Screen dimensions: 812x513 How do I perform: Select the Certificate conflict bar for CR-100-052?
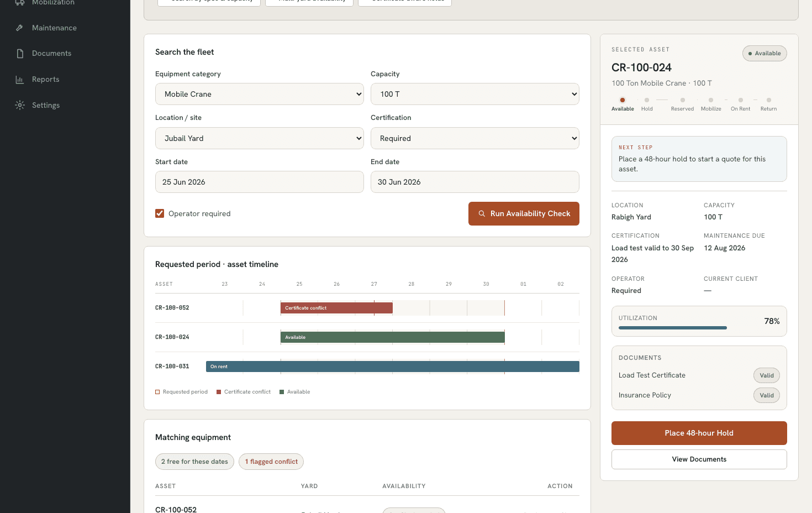coord(336,308)
